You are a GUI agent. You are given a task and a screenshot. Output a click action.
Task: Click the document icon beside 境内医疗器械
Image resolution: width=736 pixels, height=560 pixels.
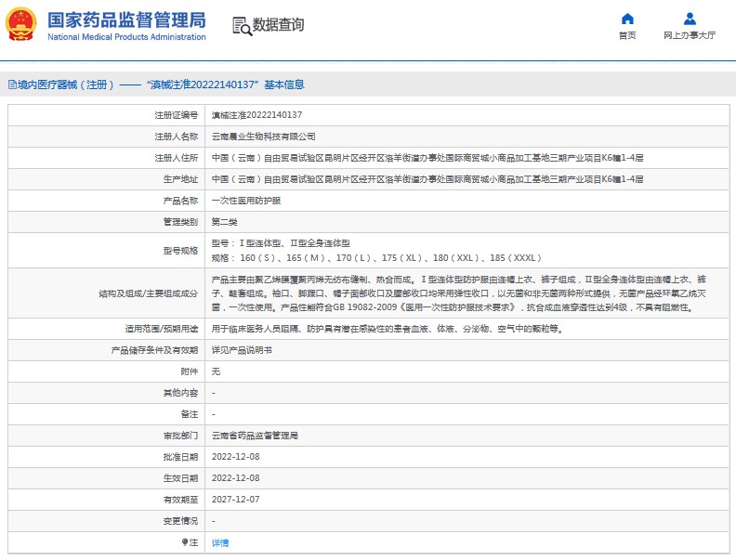[12, 85]
